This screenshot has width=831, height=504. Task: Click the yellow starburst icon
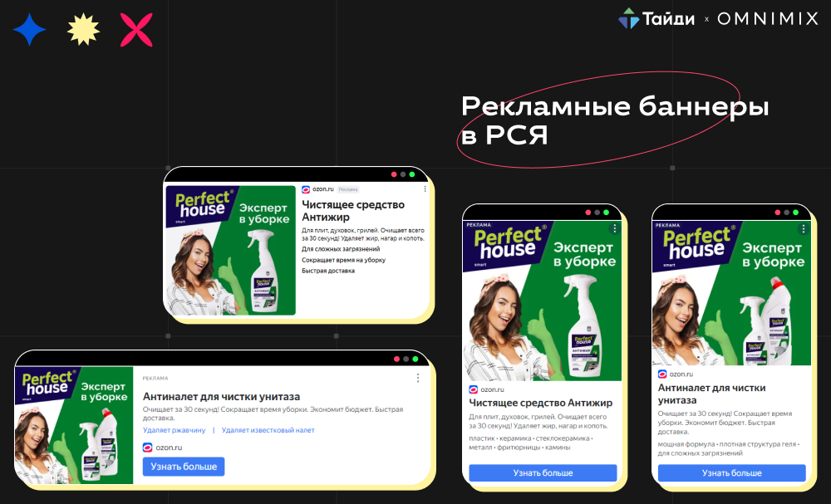point(83,30)
